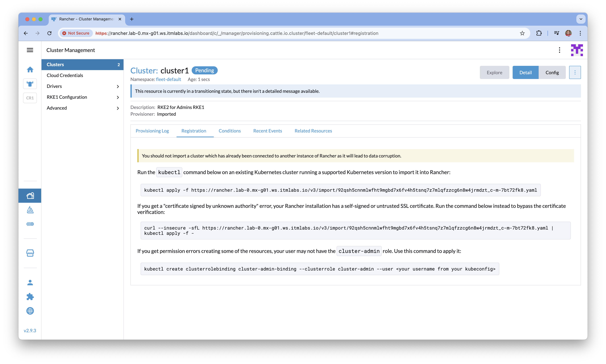The image size is (606, 364).
Task: Expand the Advanced menu section
Action: 83,108
